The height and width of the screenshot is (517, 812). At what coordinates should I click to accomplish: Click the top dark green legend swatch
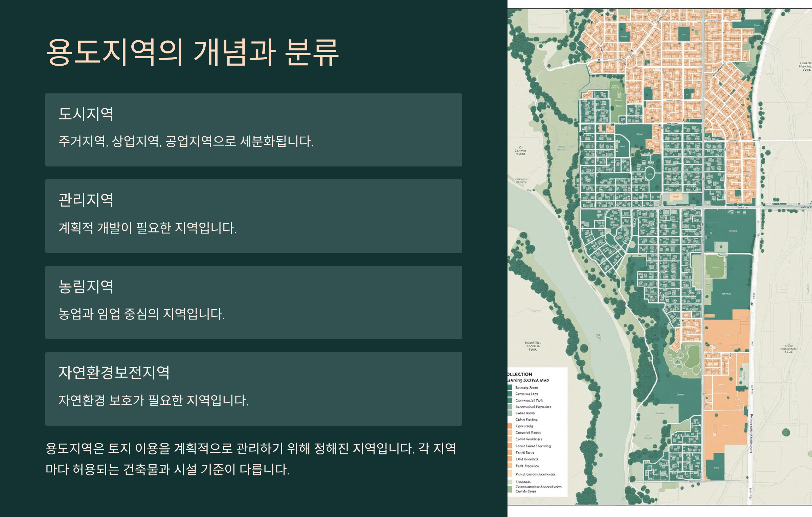click(x=510, y=387)
